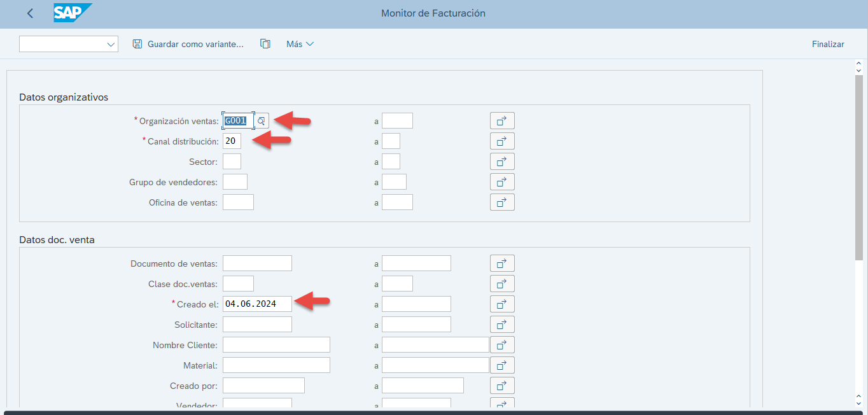Open multiple selection for Sector
Screen dimensions: 868x415
502,161
